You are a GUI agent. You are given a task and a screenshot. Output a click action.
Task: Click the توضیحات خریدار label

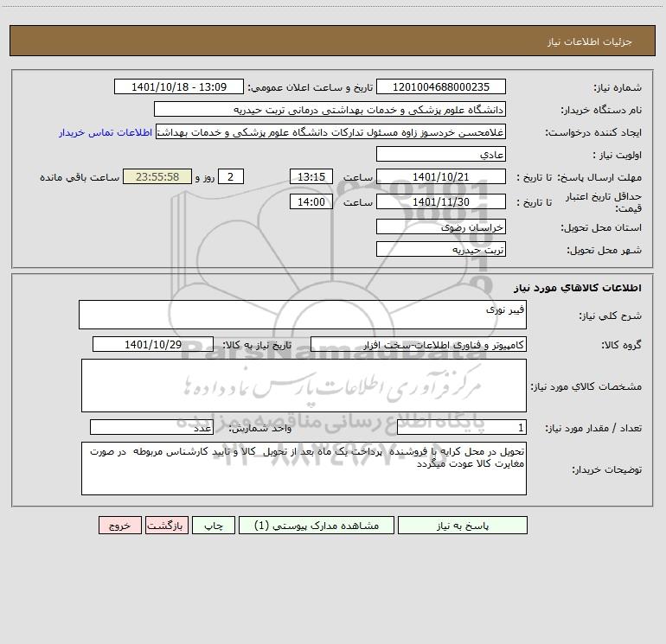coord(606,469)
